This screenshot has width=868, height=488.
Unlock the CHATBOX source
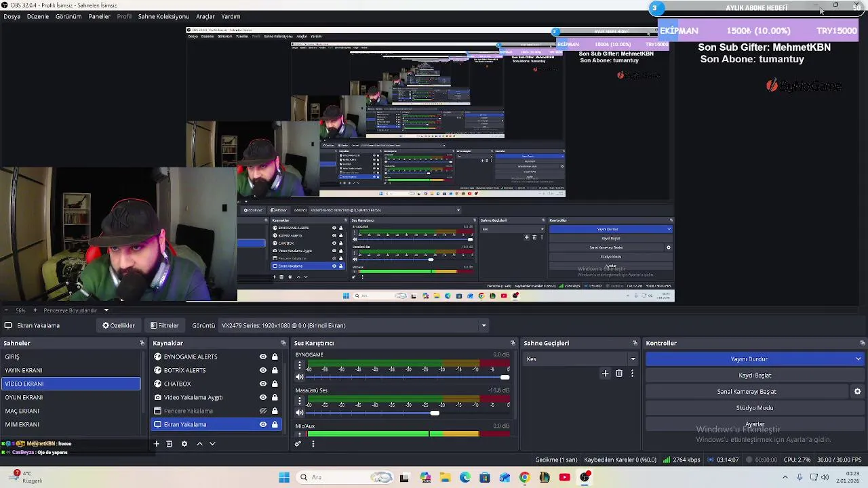[x=275, y=384]
